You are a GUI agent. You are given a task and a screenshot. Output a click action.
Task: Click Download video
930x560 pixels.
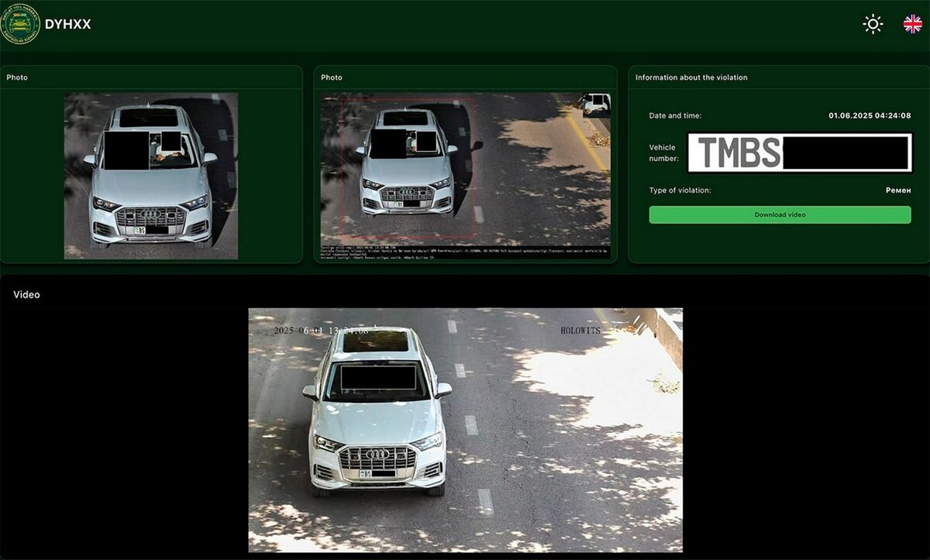coord(779,215)
